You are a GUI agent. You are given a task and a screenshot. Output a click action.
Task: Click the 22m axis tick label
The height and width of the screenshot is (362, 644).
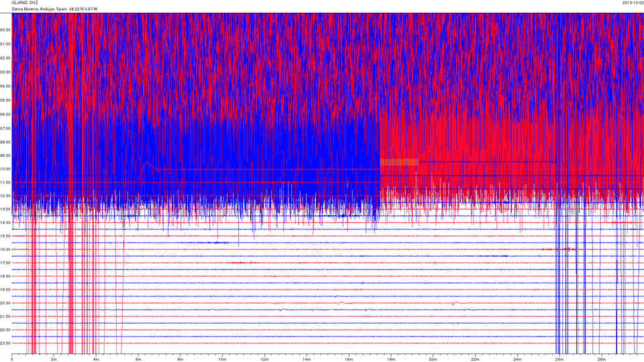475,359
